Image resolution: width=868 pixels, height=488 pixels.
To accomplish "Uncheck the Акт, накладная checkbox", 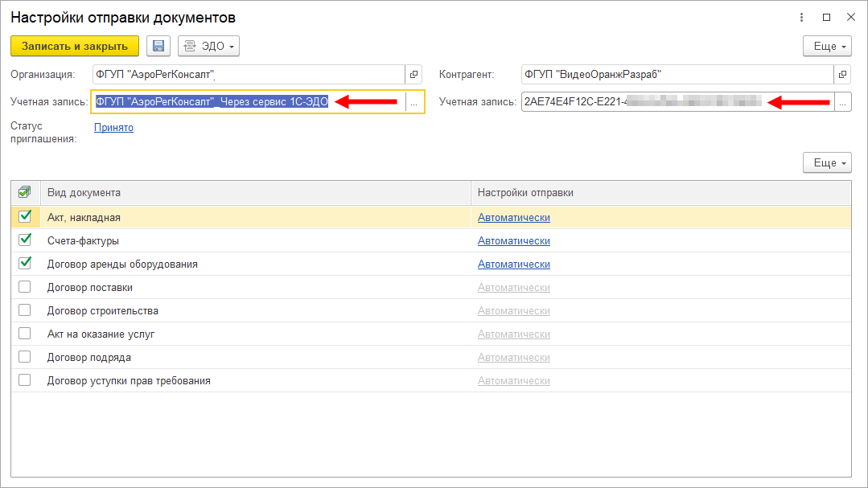I will pyautogui.click(x=25, y=216).
